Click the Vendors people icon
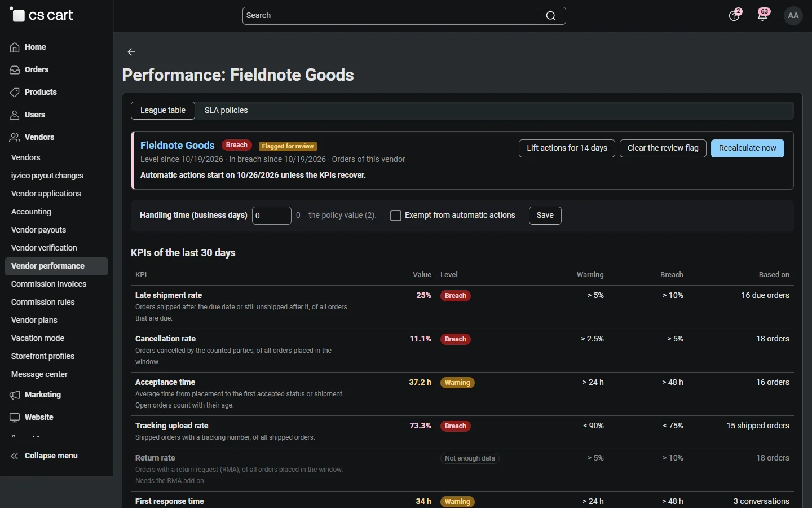This screenshot has height=508, width=812. point(15,138)
